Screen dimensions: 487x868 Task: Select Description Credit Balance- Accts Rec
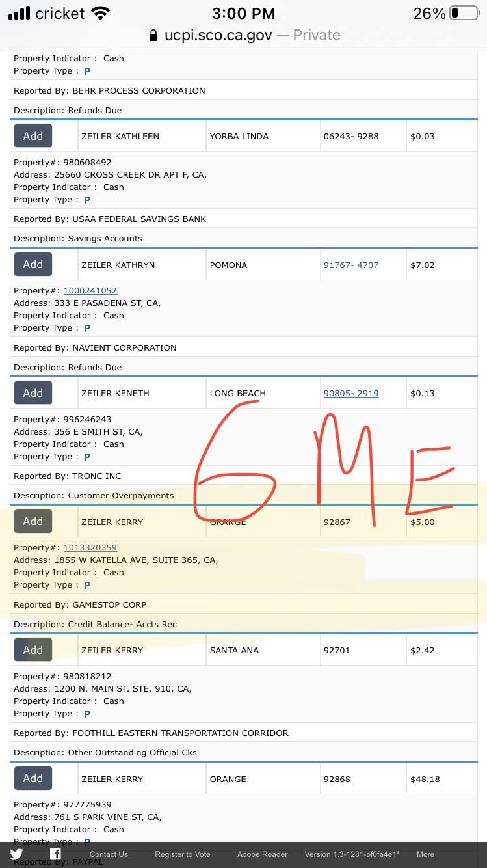[244, 624]
